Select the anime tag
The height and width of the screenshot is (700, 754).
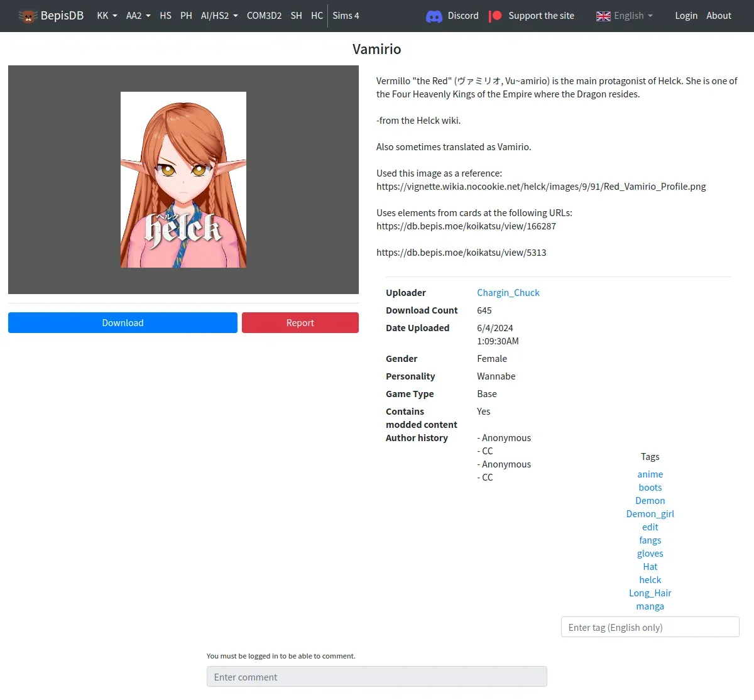650,474
